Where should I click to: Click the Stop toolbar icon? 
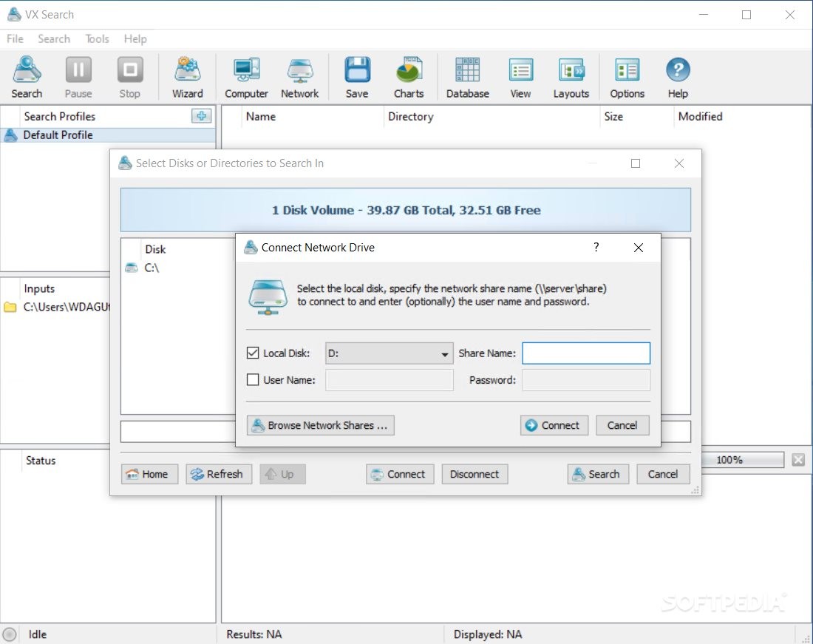tap(129, 78)
